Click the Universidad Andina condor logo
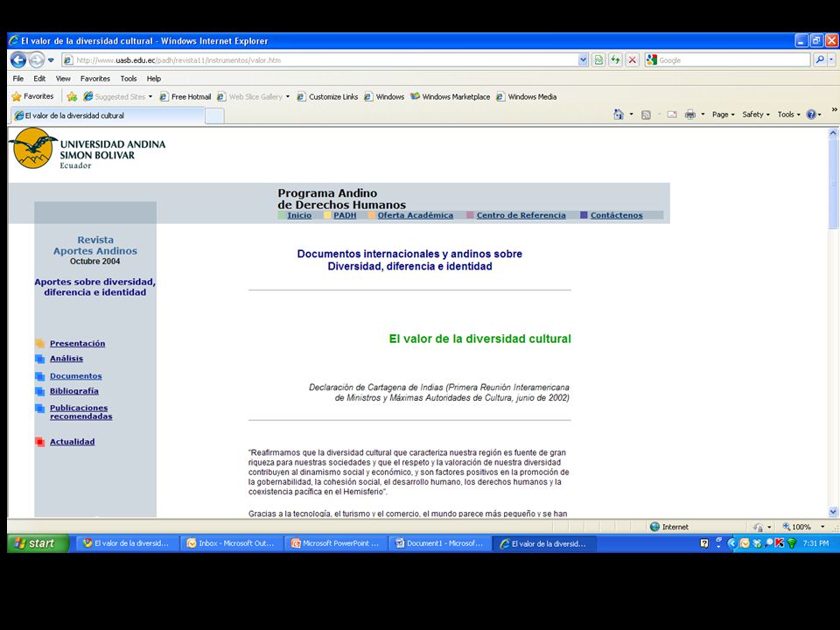This screenshot has width=840, height=630. [x=33, y=149]
